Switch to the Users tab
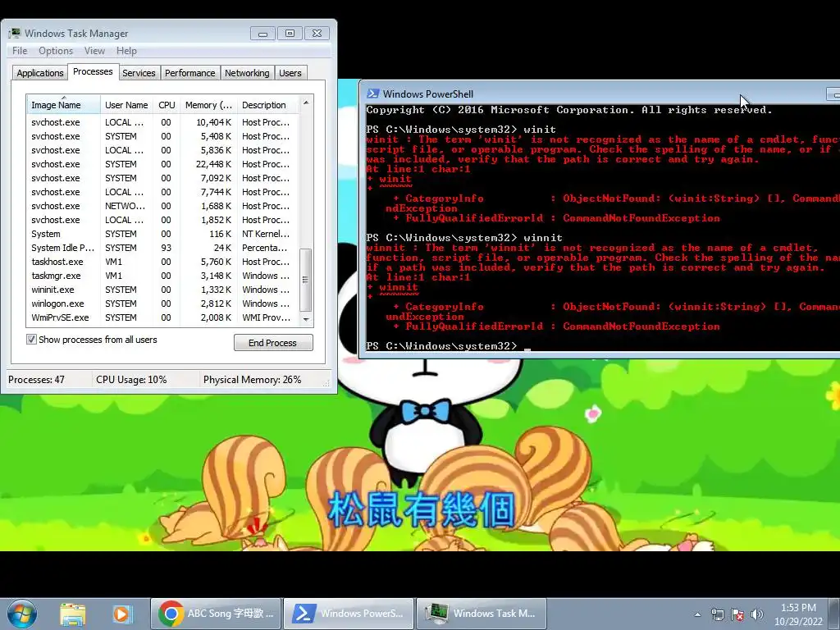This screenshot has height=630, width=840. pyautogui.click(x=290, y=73)
